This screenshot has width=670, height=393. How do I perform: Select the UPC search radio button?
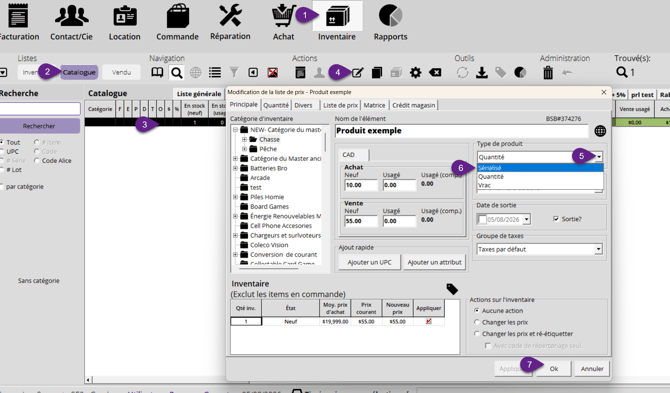[2, 151]
